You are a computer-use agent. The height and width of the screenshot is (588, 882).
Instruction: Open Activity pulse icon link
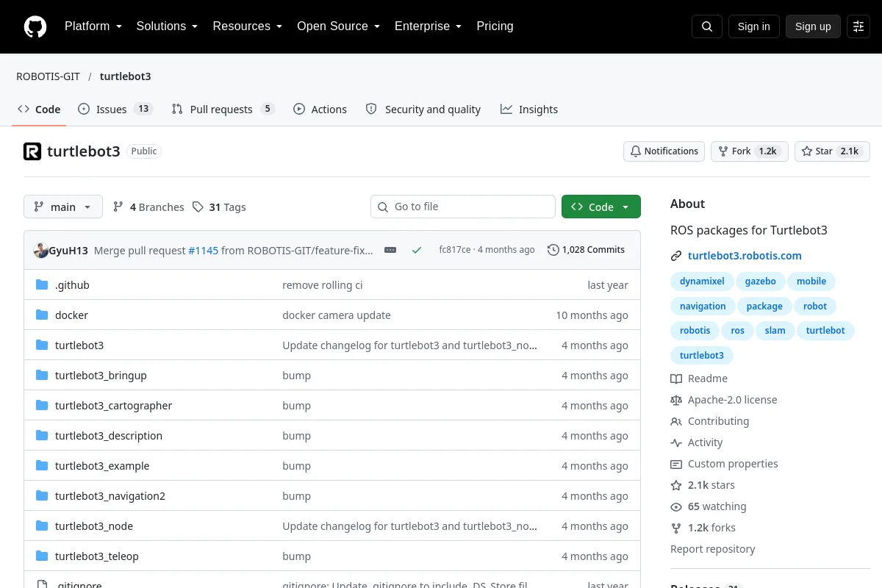coord(676,443)
